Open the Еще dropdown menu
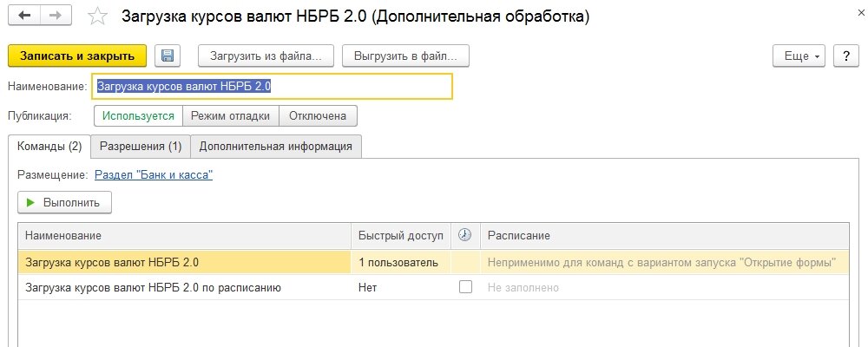Image resolution: width=868 pixels, height=347 pixels. [799, 56]
